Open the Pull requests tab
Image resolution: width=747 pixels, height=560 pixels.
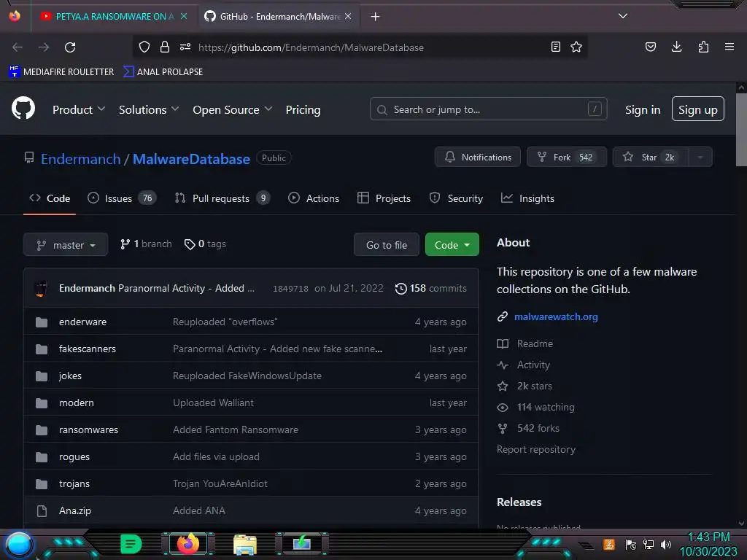pyautogui.click(x=222, y=198)
